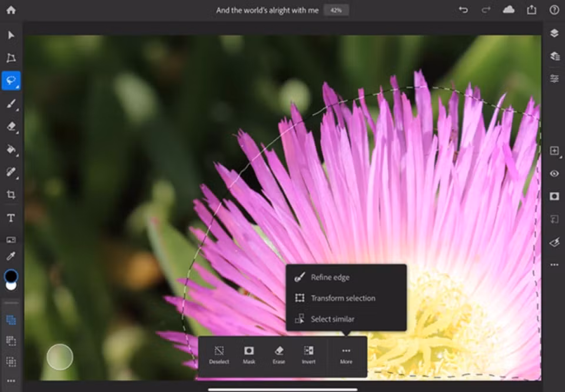Show compact layer view

(x=554, y=33)
